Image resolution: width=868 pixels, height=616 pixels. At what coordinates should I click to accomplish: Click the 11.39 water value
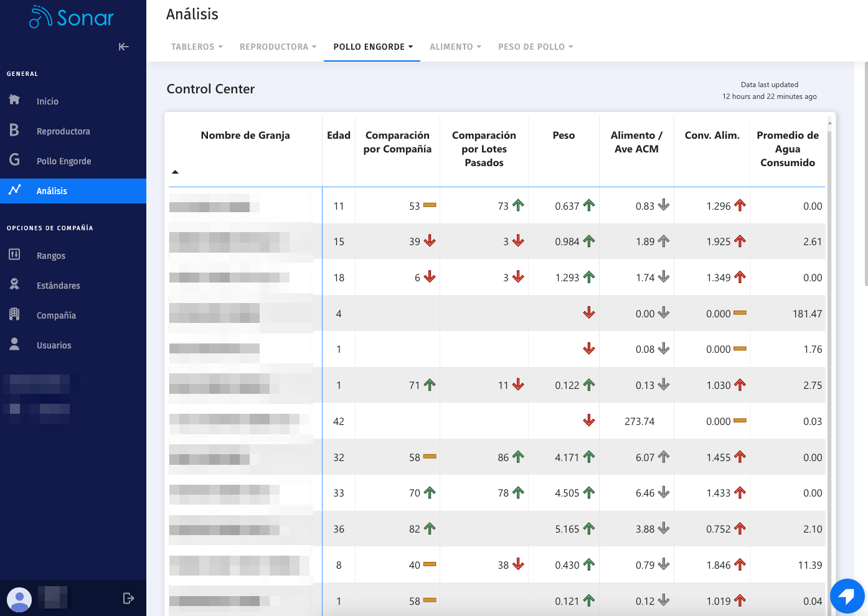point(809,565)
